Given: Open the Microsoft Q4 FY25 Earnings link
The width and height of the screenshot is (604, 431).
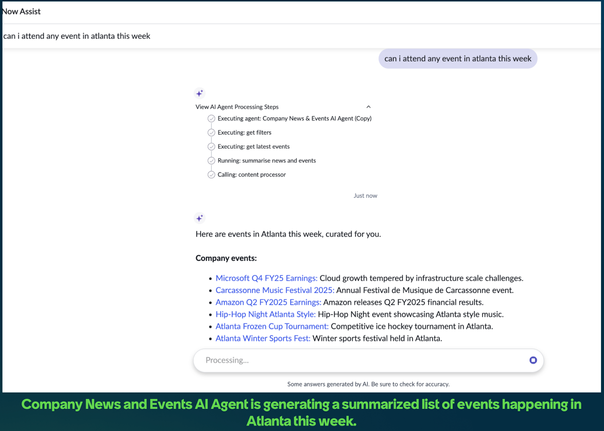Looking at the screenshot, I should [266, 278].
